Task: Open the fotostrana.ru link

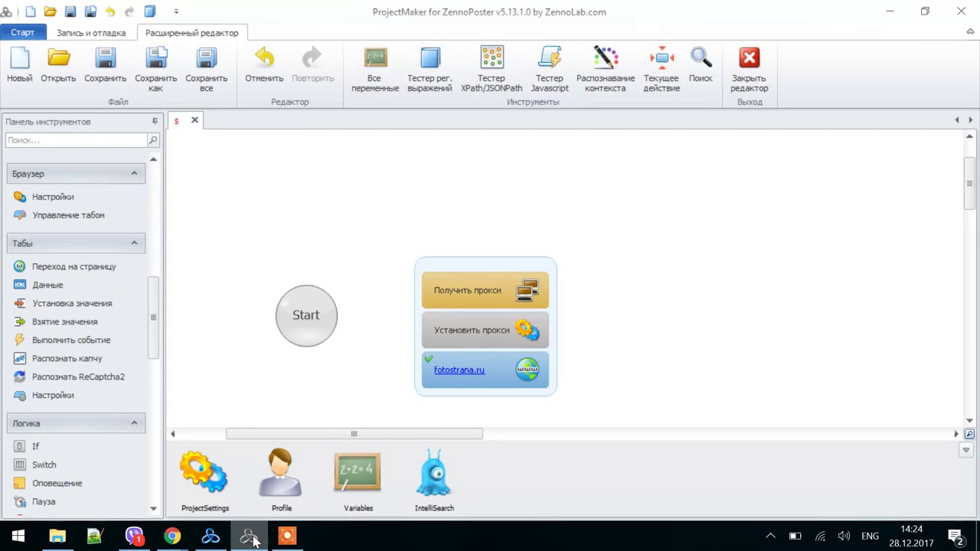Action: (459, 370)
